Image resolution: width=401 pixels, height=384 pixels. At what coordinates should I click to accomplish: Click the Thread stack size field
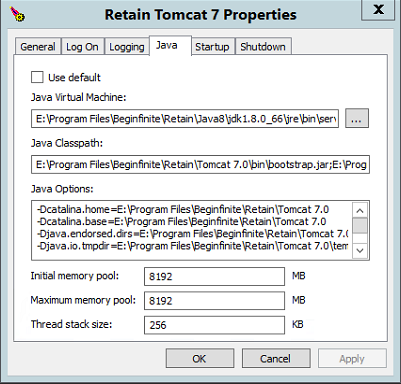214,325
